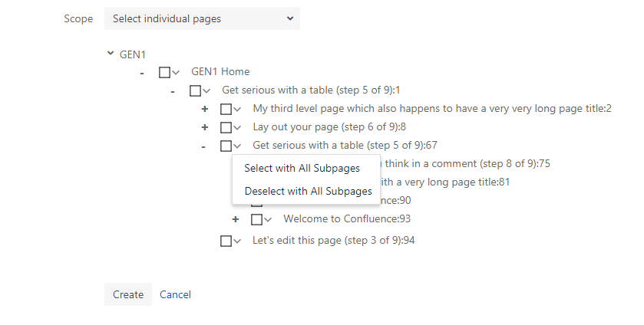This screenshot has height=325, width=644.
Task: Open the arrow menu for "Welcome to Confluence:93"
Action: point(269,219)
